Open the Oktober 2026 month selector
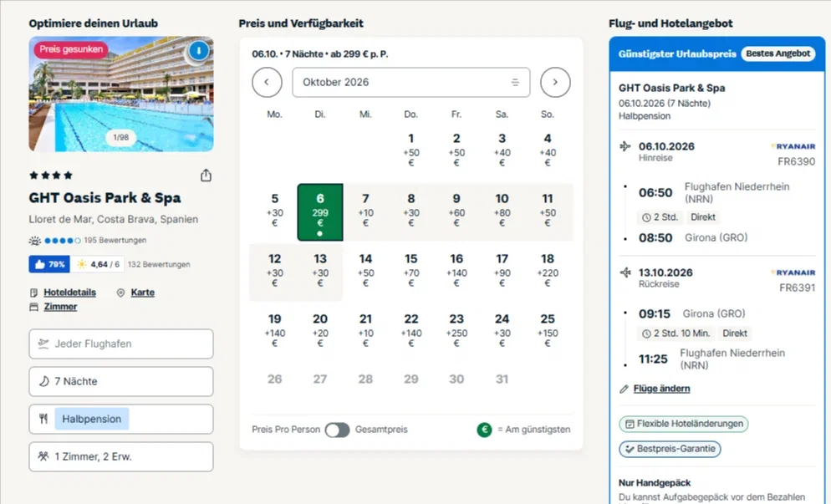Screen dimensions: 831x504 point(410,82)
